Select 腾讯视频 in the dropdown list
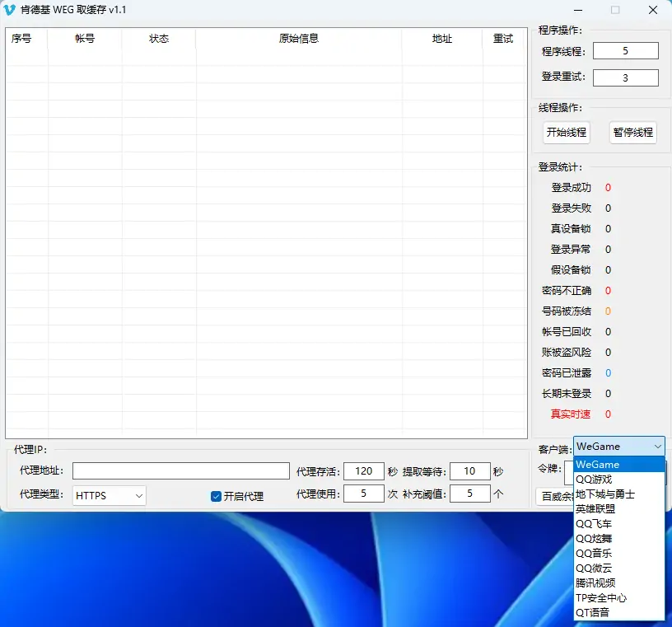 point(618,583)
